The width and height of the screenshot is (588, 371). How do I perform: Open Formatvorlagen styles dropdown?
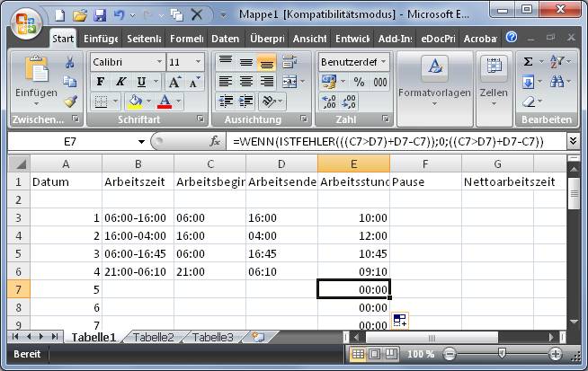pyautogui.click(x=434, y=89)
